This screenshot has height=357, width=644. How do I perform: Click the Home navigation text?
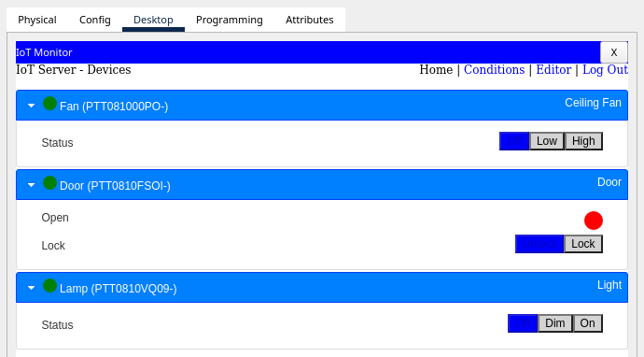436,70
